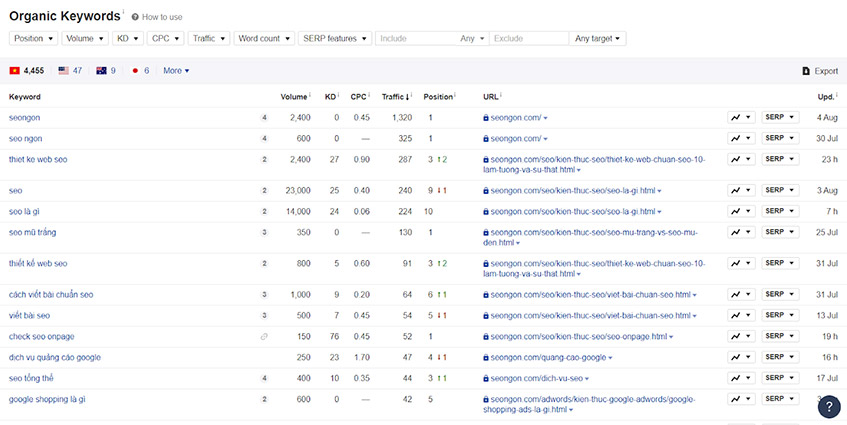
Task: Open the KD filter dropdown
Action: click(x=127, y=38)
